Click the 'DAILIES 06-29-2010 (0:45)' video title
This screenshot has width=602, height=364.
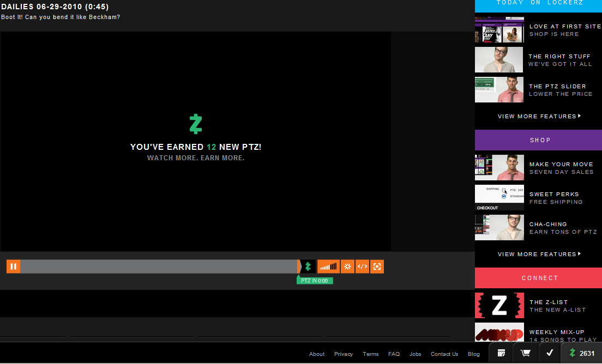tap(55, 7)
